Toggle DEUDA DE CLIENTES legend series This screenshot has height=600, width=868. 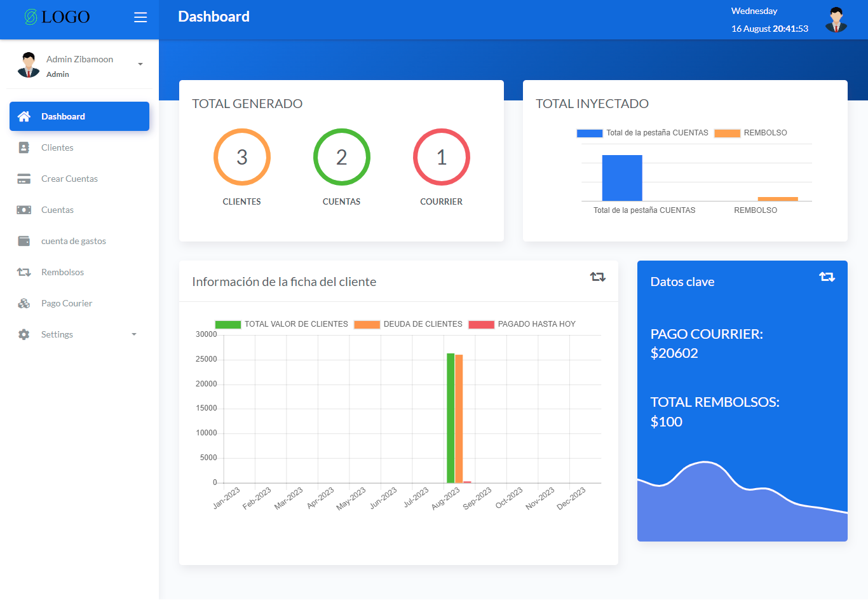click(x=367, y=324)
